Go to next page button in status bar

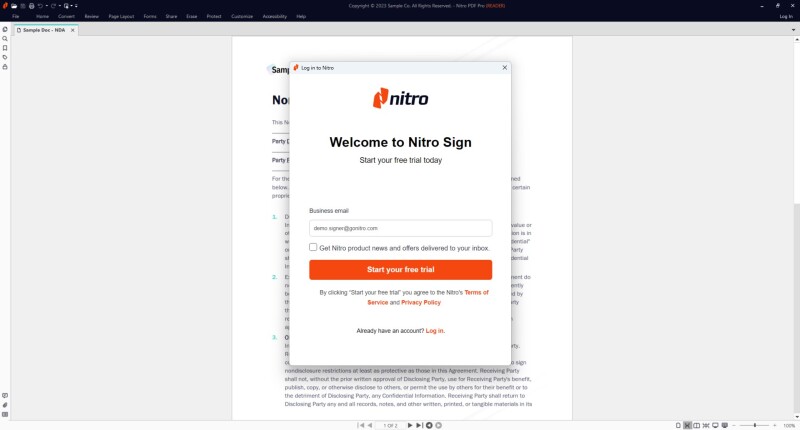[410, 425]
